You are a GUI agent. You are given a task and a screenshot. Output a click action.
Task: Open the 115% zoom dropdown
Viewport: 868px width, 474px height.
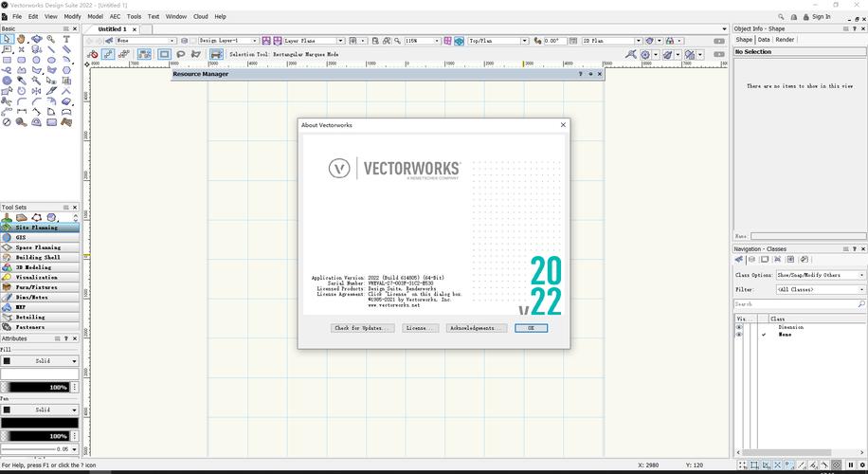423,41
